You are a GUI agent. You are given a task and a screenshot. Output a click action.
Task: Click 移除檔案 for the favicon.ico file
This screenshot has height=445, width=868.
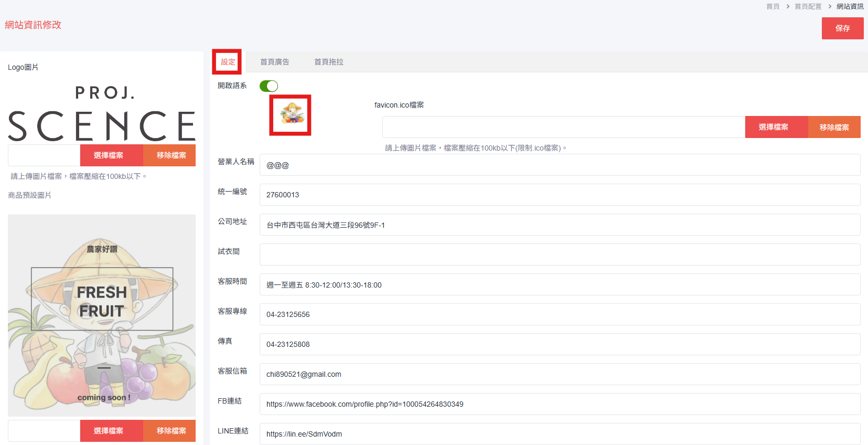pyautogui.click(x=834, y=127)
